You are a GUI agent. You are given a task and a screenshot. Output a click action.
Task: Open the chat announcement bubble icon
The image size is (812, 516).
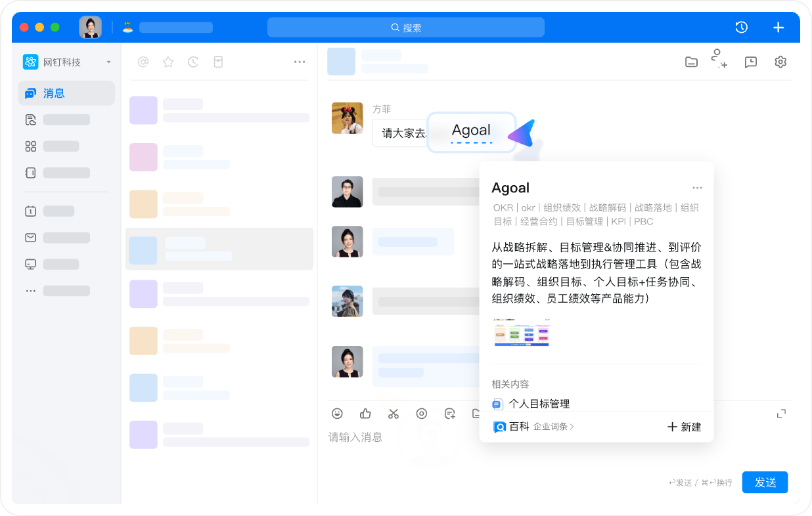click(751, 62)
